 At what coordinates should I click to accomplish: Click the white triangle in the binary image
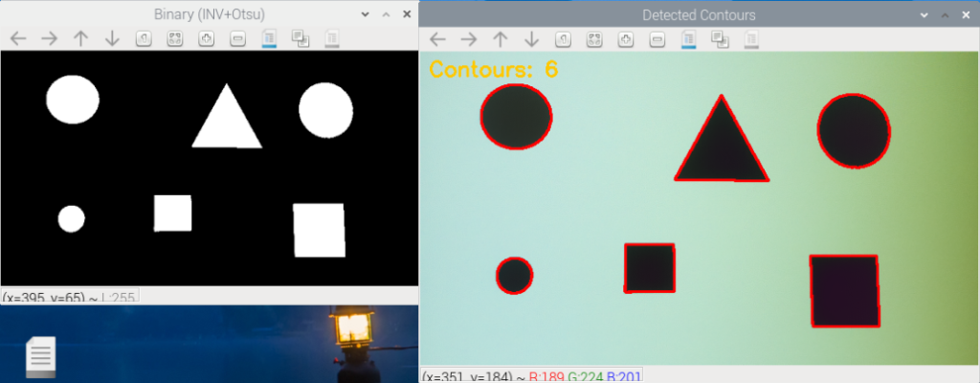coord(227,123)
